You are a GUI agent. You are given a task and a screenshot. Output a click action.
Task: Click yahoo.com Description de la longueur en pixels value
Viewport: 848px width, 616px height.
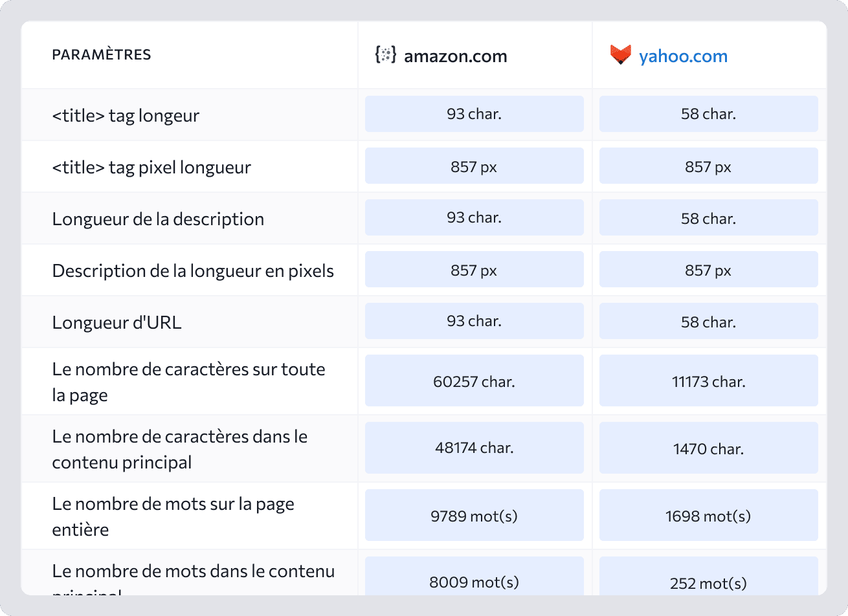[709, 270]
